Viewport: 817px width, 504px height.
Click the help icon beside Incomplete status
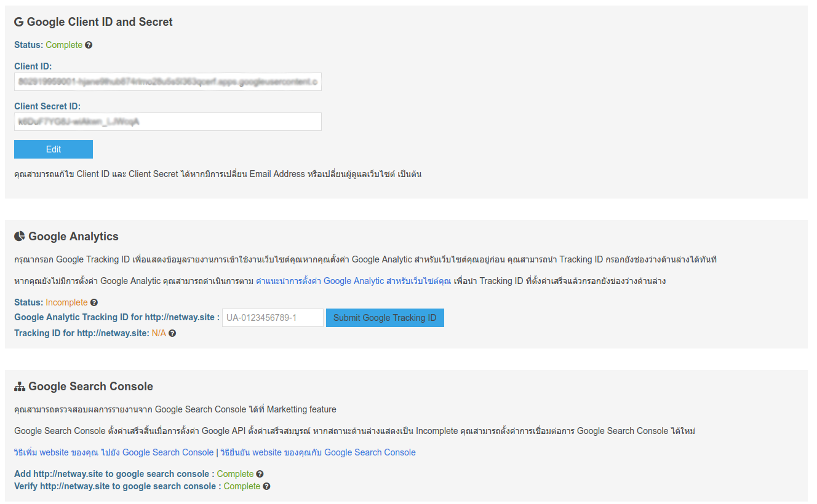tap(94, 302)
